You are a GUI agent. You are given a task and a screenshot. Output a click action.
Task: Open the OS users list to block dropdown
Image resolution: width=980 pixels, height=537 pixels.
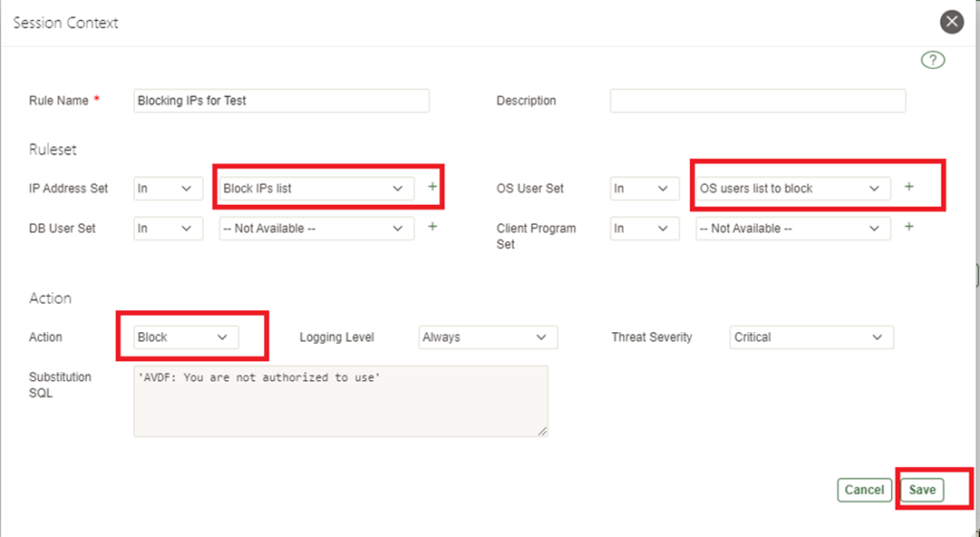tap(792, 189)
